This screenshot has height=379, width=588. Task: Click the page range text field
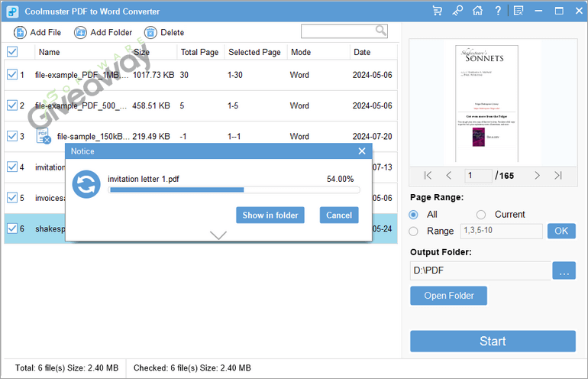(x=502, y=231)
